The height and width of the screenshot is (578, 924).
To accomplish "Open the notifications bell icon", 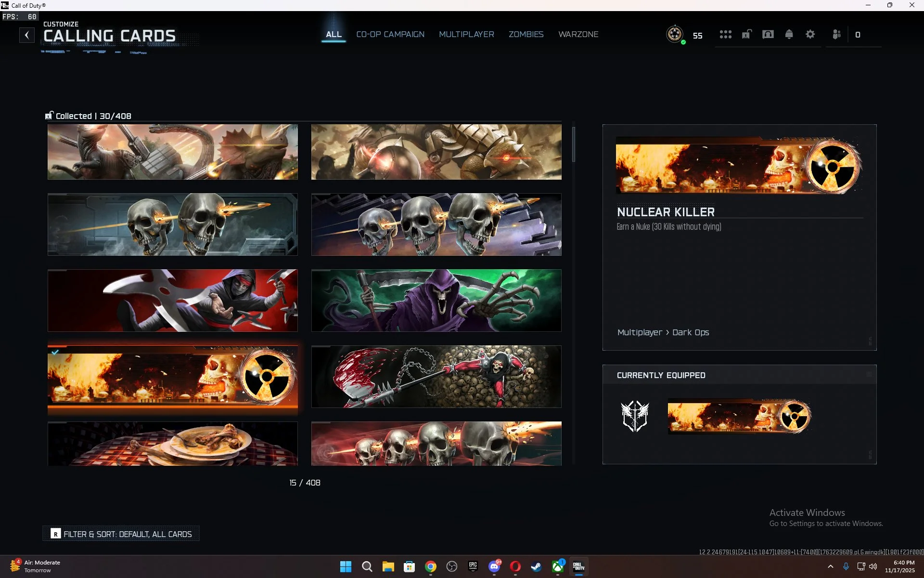I will tap(789, 35).
